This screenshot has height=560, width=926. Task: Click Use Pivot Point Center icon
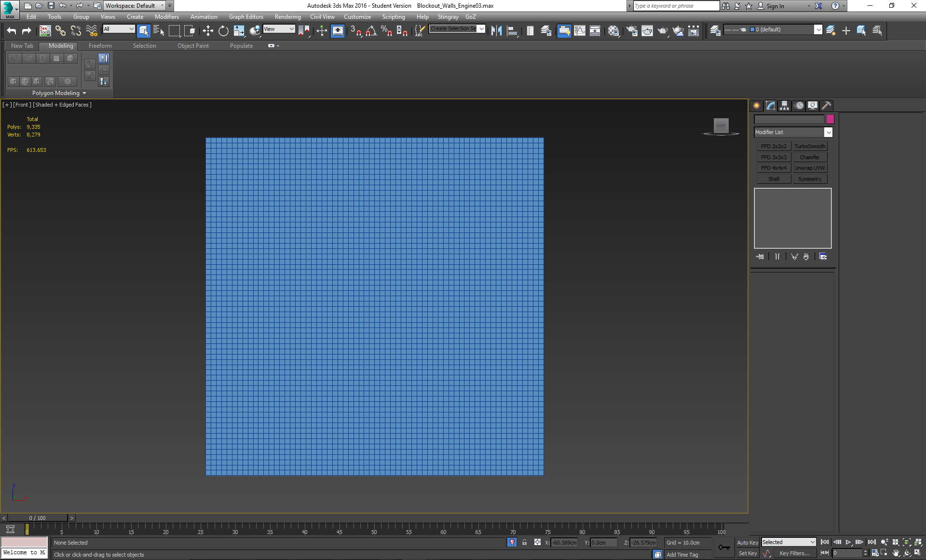(304, 31)
